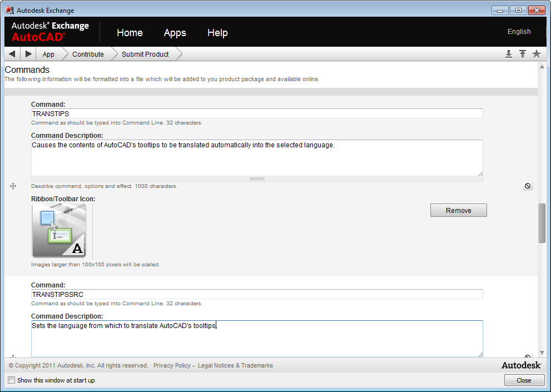Image resolution: width=551 pixels, height=392 pixels.
Task: Click the forward navigation arrow
Action: tap(28, 54)
